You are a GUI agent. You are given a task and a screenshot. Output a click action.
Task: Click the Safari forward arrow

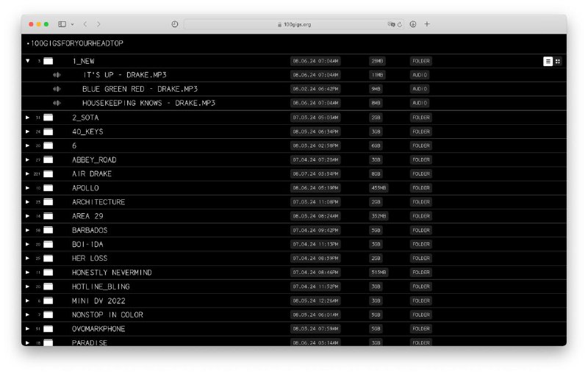point(99,24)
